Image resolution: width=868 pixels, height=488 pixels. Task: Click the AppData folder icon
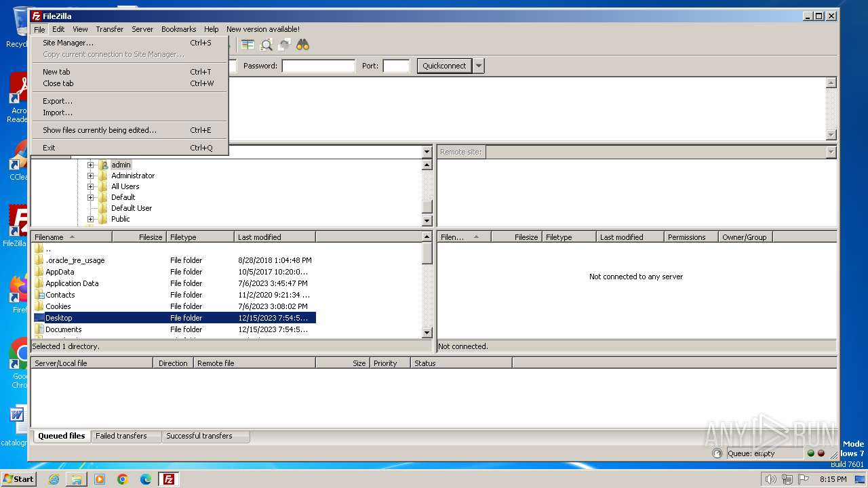coord(39,272)
